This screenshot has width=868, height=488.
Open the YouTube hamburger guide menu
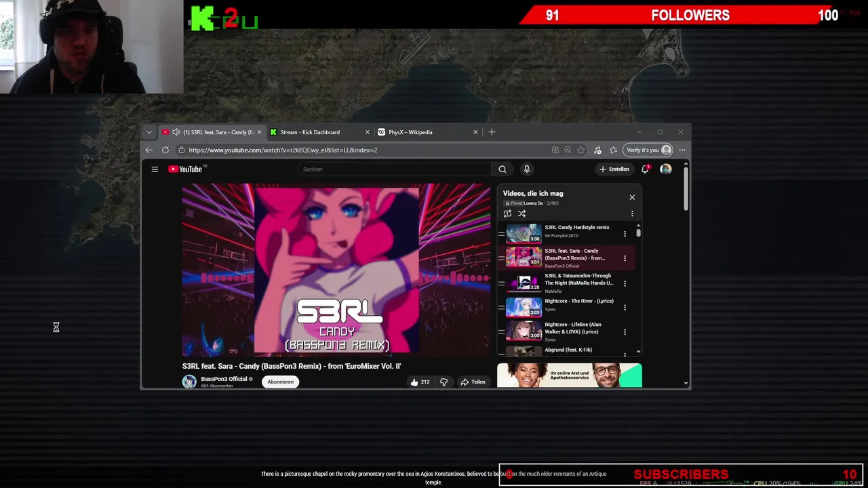click(155, 169)
